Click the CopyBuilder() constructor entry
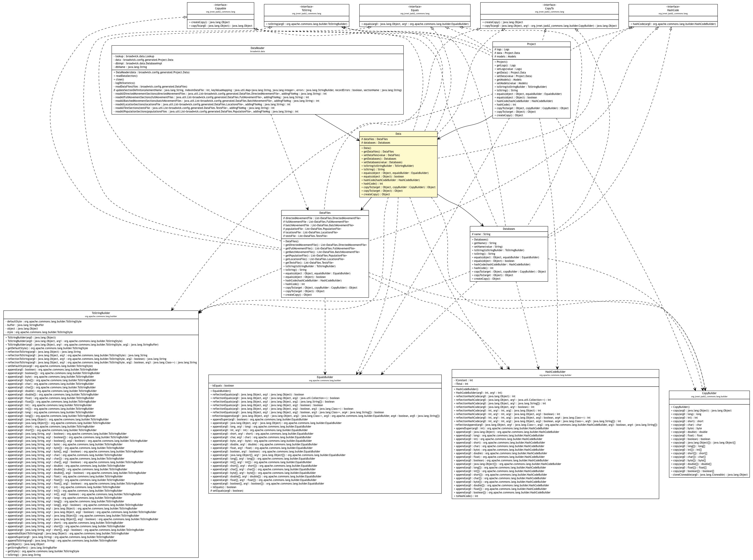 click(x=680, y=407)
